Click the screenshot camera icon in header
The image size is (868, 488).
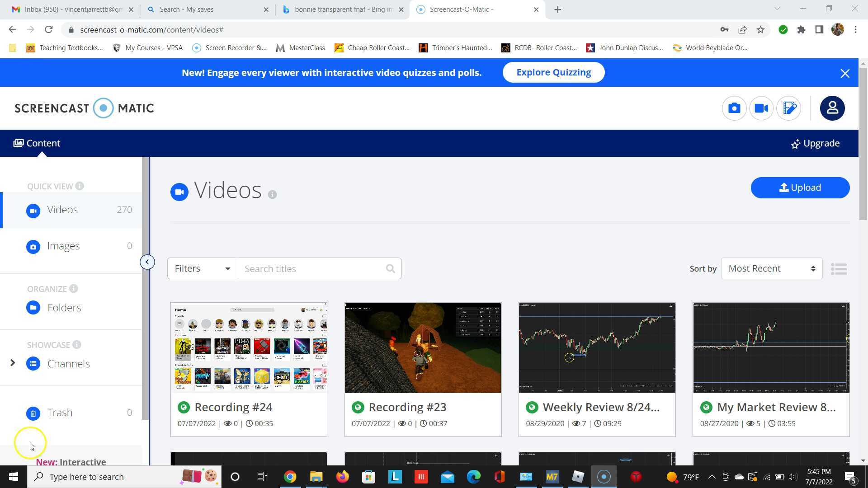(x=734, y=108)
